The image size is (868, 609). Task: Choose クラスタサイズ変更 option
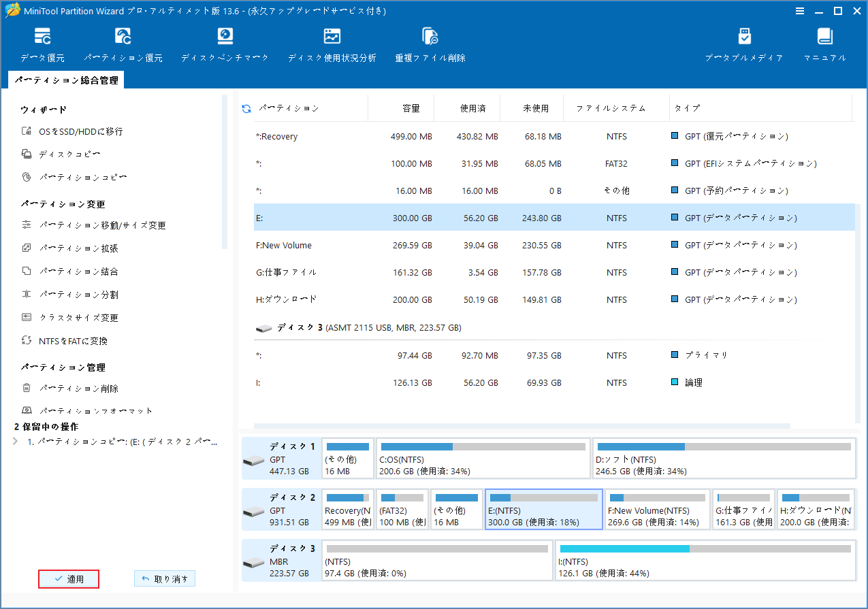point(70,318)
